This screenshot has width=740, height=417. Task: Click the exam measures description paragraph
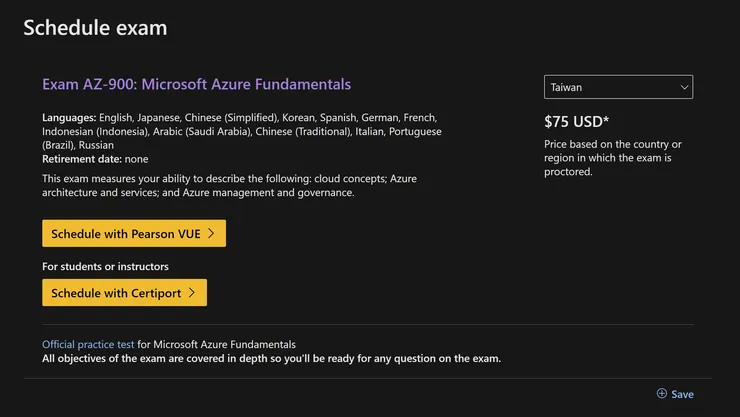click(229, 185)
